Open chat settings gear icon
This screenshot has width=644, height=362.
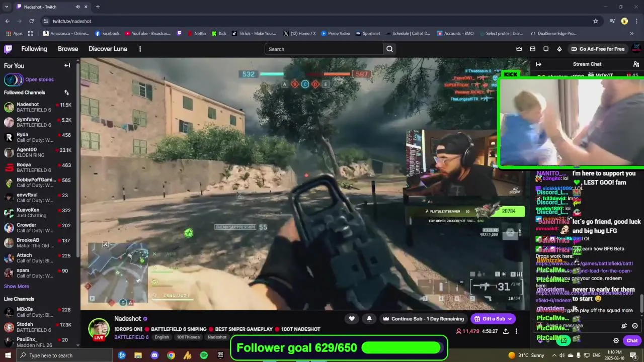click(x=616, y=340)
